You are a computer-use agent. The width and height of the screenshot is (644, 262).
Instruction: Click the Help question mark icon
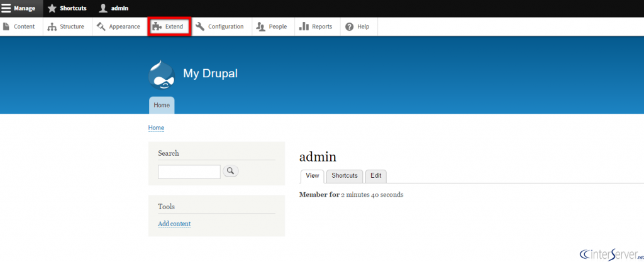click(x=350, y=26)
